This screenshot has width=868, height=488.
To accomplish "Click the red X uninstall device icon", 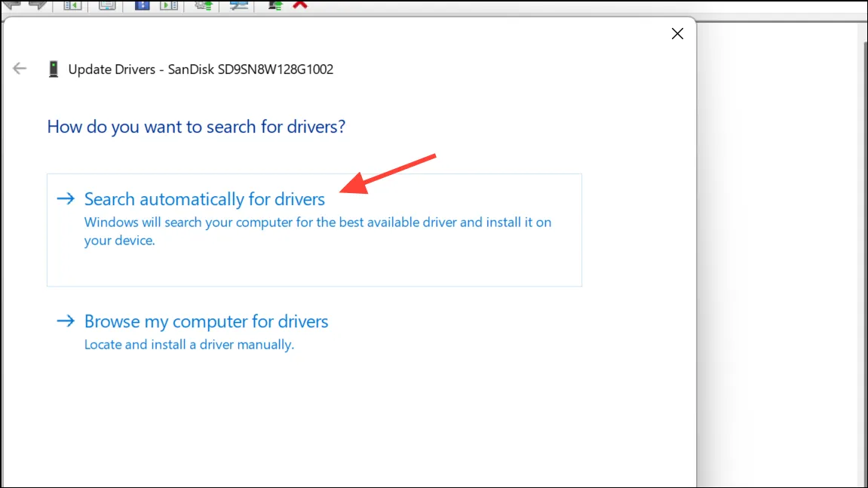I will pos(300,5).
